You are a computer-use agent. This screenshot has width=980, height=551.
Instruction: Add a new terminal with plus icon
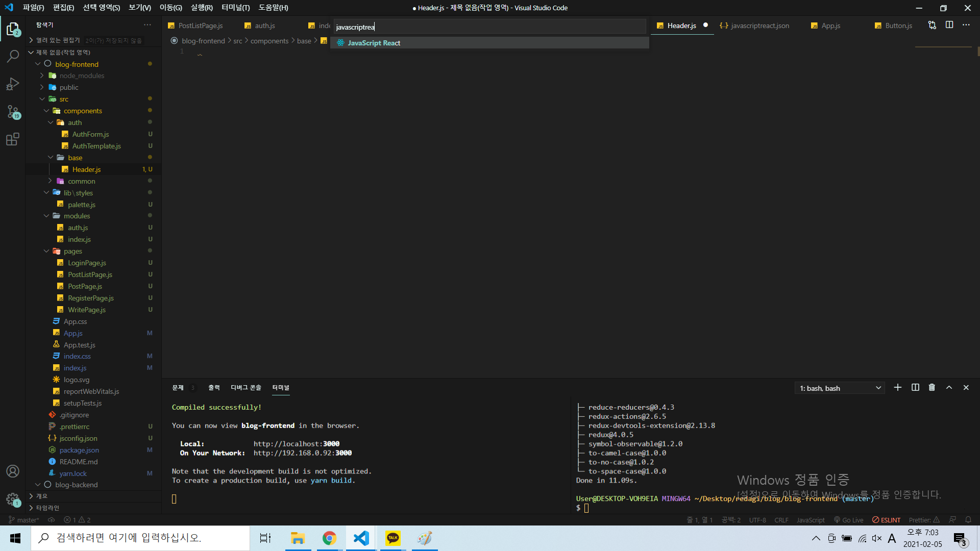(x=897, y=388)
